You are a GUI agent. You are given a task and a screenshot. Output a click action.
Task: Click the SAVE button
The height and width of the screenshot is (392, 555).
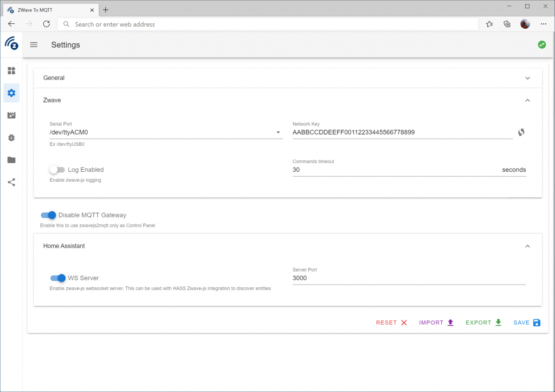527,323
